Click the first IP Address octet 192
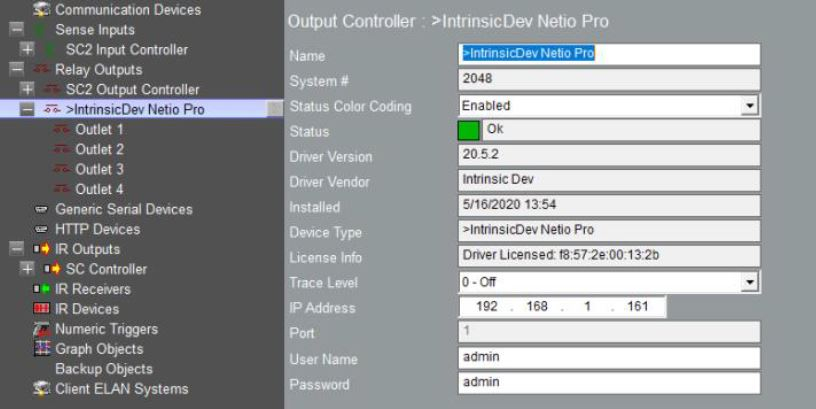The height and width of the screenshot is (409, 816). pos(487,306)
